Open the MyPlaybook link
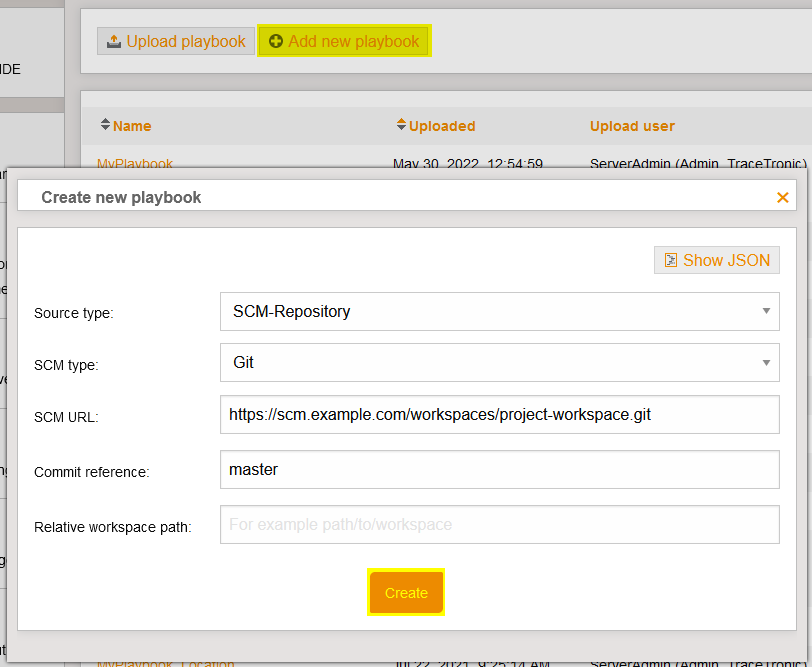Image resolution: width=812 pixels, height=667 pixels. pyautogui.click(x=135, y=164)
